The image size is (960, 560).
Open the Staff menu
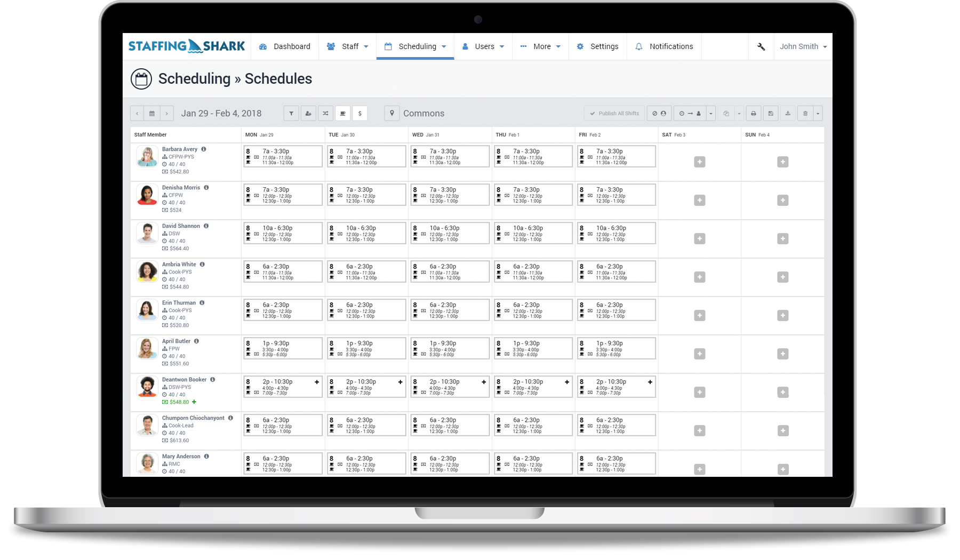tap(348, 47)
